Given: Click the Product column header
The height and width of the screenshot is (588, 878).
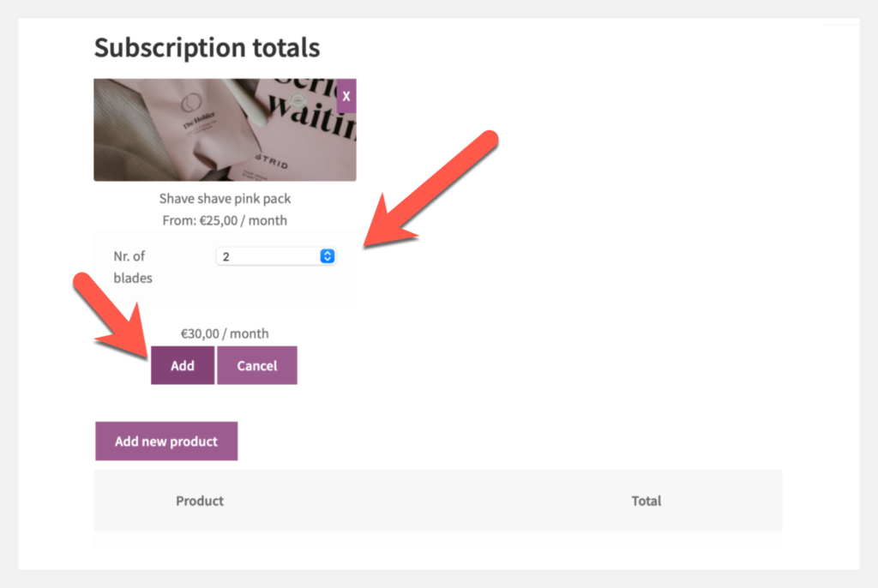Looking at the screenshot, I should [199, 501].
